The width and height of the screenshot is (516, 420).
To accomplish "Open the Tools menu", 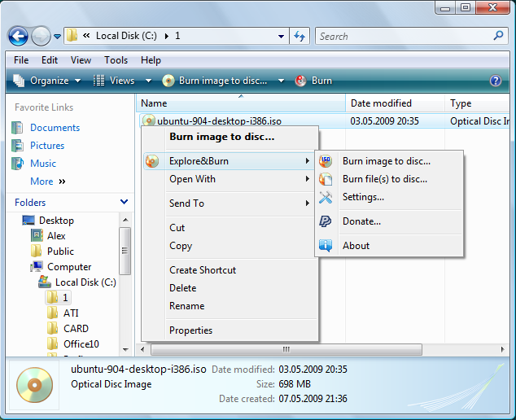I will pyautogui.click(x=116, y=60).
